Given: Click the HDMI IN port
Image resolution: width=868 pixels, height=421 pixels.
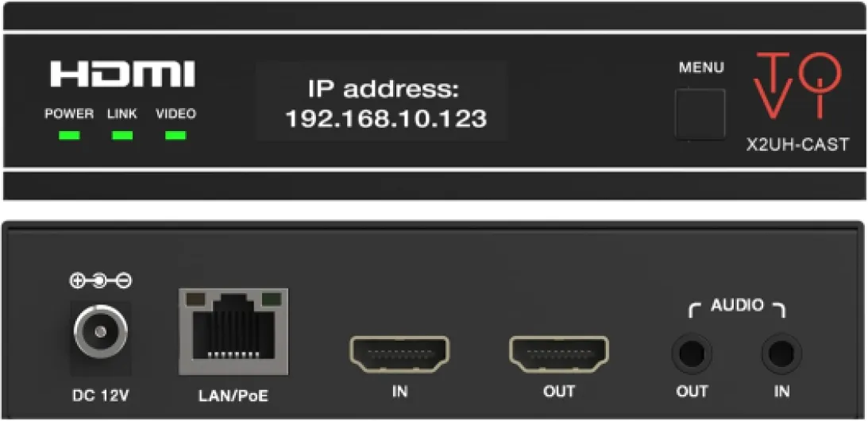Looking at the screenshot, I should coord(399,354).
